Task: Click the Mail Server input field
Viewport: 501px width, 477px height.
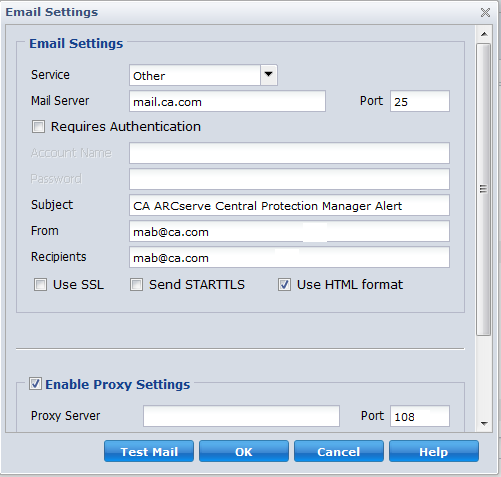Action: pyautogui.click(x=227, y=101)
